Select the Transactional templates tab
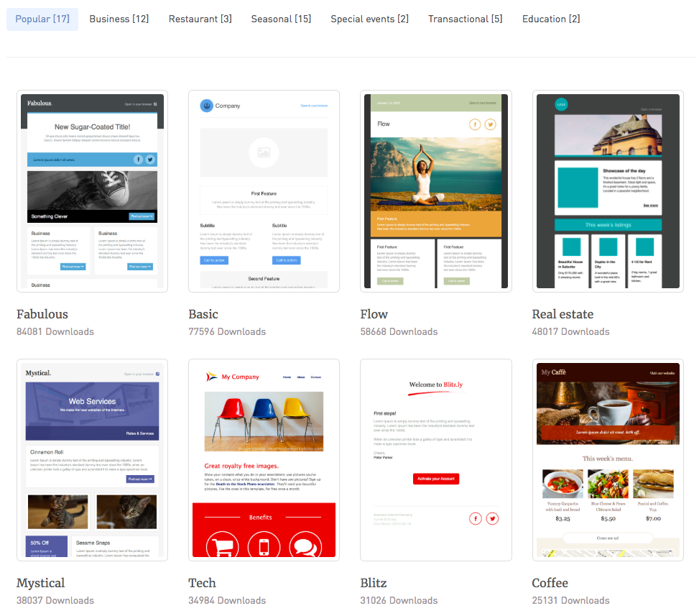 click(x=465, y=19)
